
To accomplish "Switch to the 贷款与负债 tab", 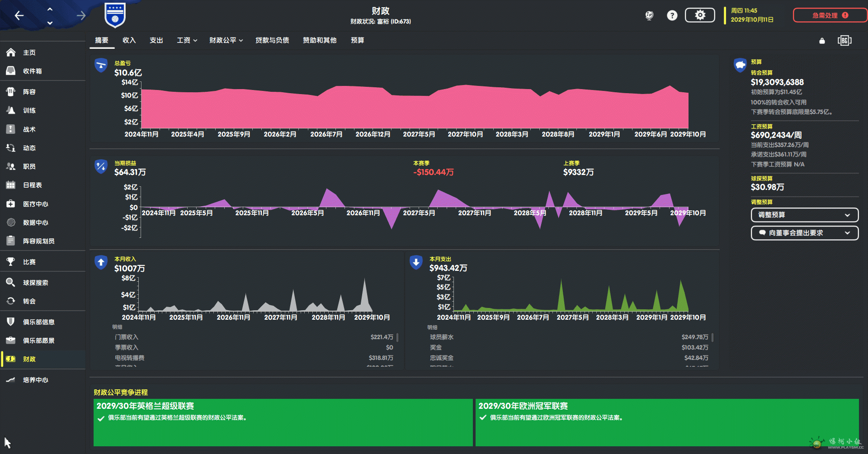I will tap(272, 40).
